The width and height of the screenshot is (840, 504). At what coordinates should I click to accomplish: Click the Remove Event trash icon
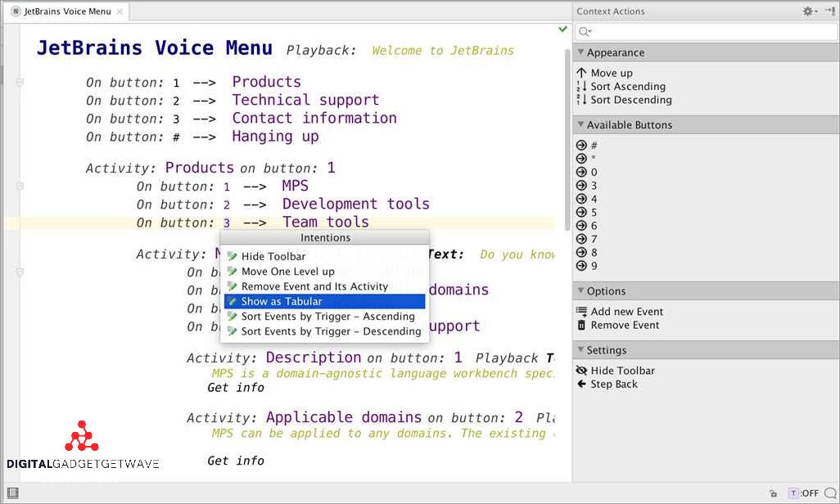[582, 325]
